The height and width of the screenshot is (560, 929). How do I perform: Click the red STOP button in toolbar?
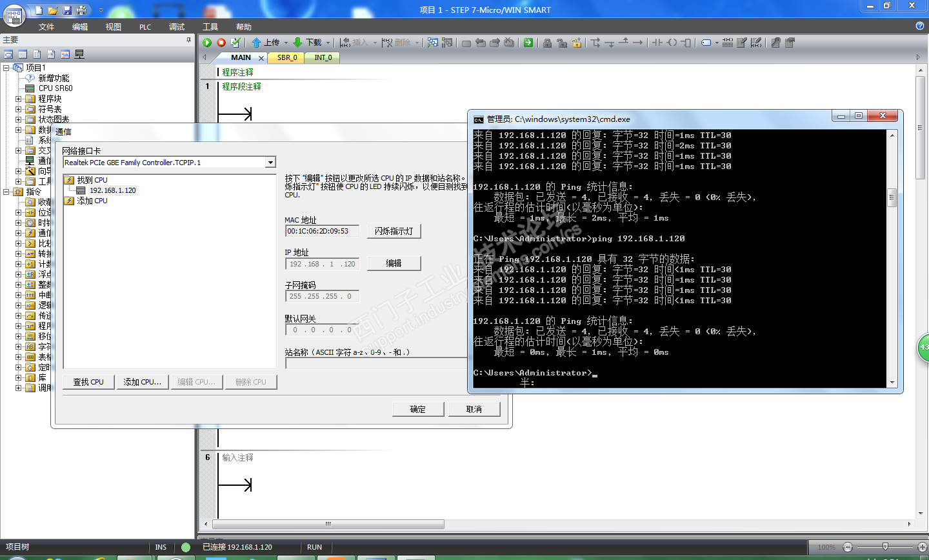tap(221, 43)
